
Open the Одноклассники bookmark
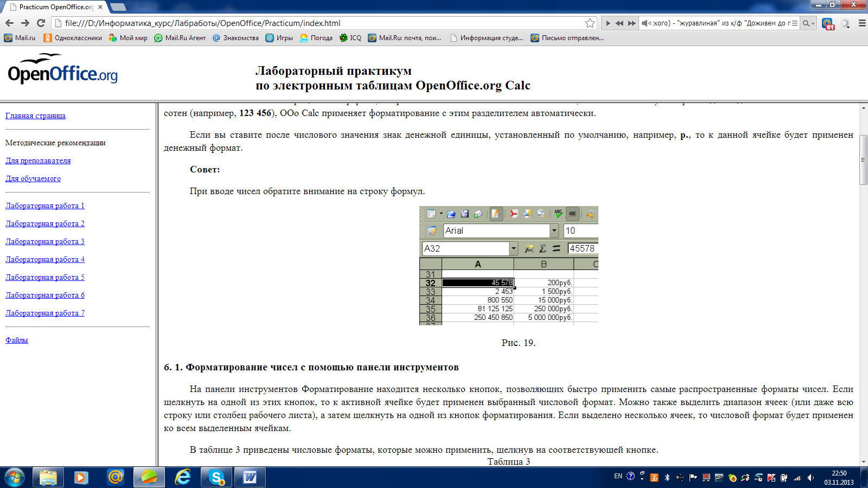click(73, 38)
